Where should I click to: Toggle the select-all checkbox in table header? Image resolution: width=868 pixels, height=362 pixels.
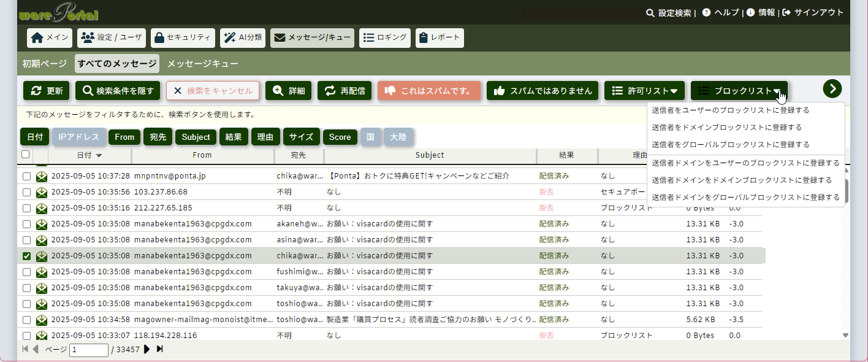[x=25, y=155]
